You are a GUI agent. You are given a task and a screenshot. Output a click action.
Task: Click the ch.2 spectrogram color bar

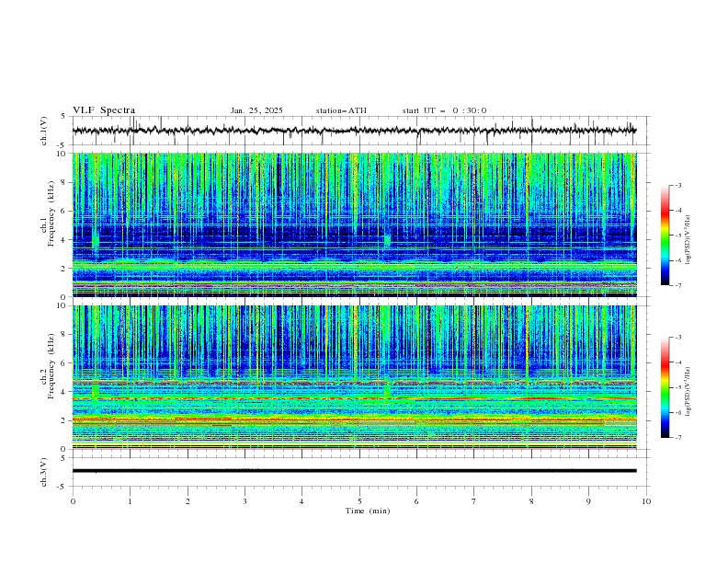pos(665,387)
